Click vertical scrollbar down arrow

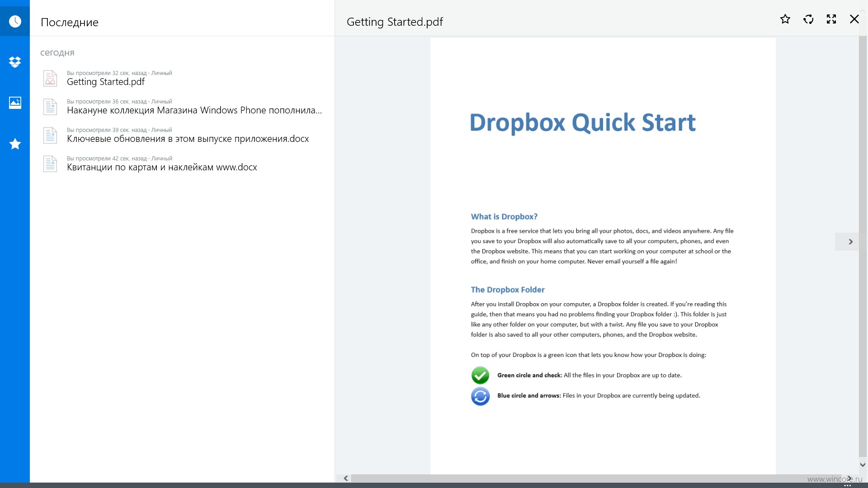coord(863,465)
